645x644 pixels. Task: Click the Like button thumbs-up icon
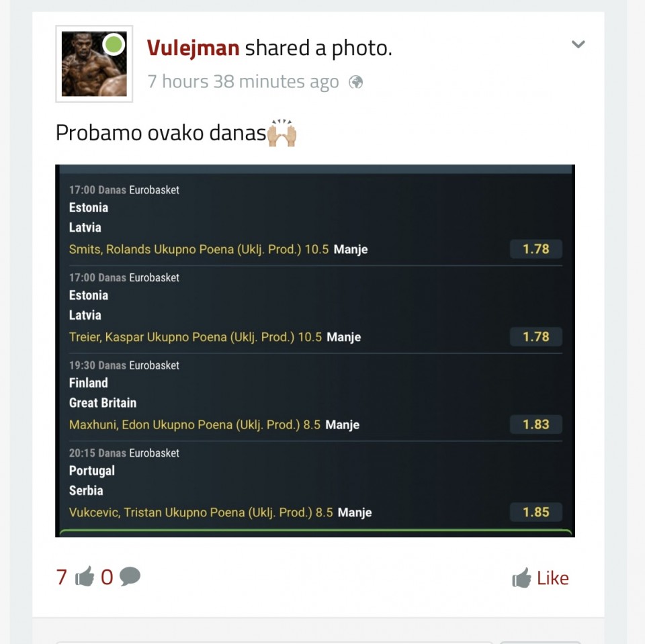click(521, 578)
